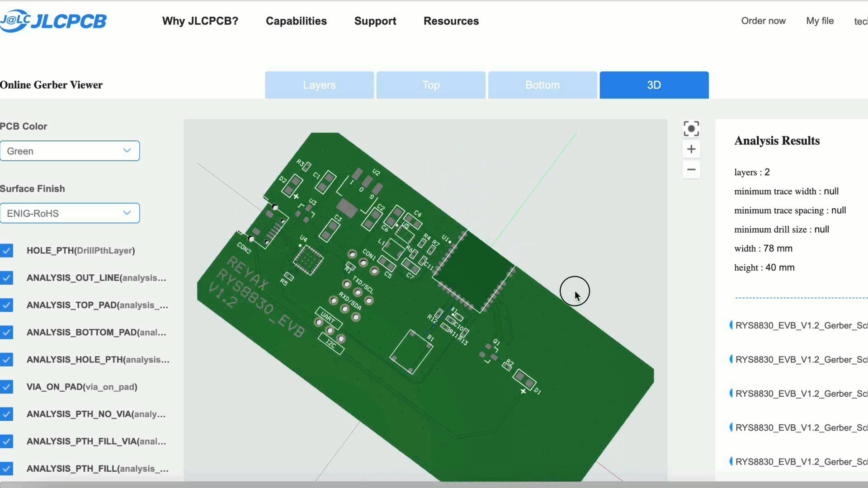Reset view with the focus icon

click(x=691, y=129)
